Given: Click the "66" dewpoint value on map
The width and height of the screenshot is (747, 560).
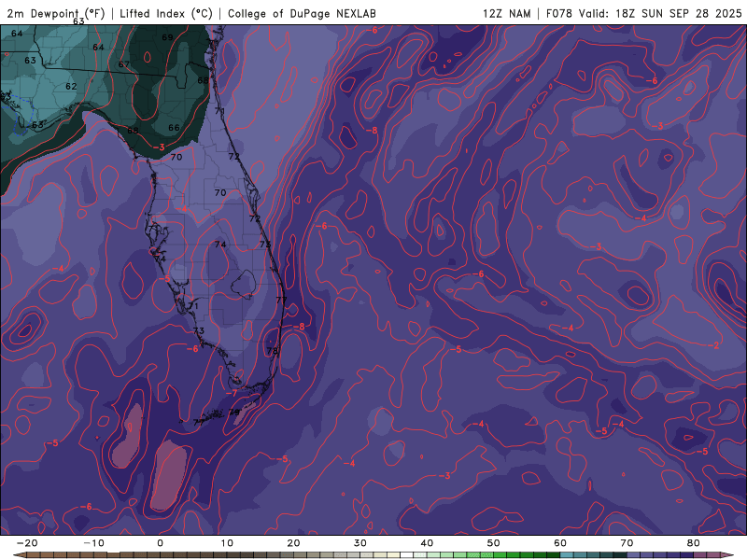Looking at the screenshot, I should (175, 128).
